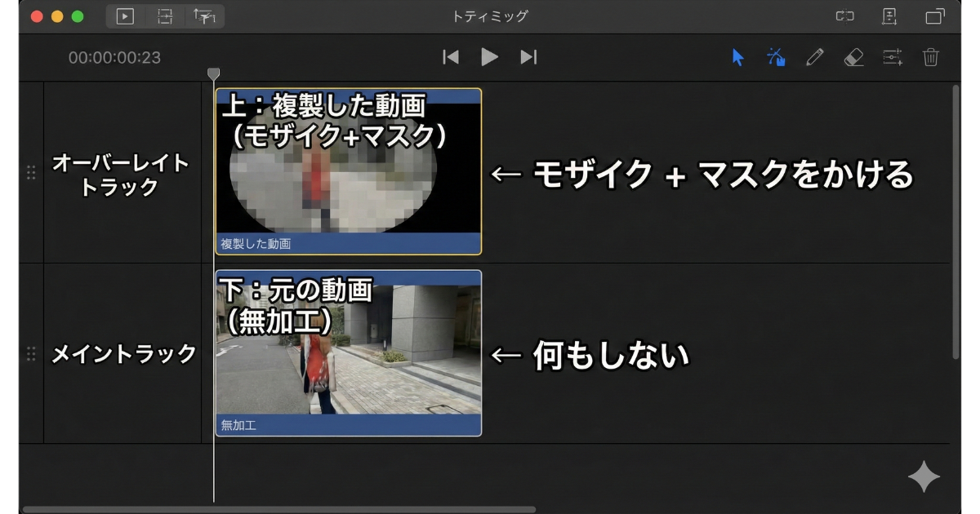This screenshot has width=980, height=514.
Task: Toggle the preview player view button
Action: click(x=125, y=16)
